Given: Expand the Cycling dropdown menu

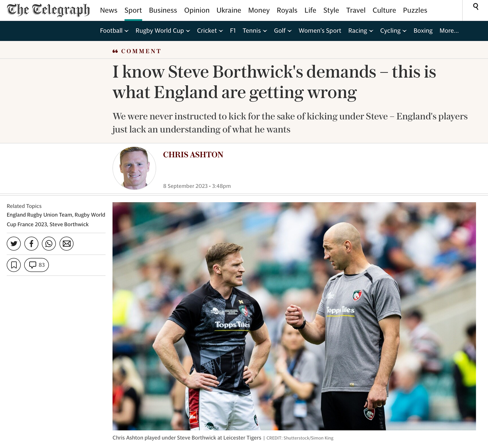Looking at the screenshot, I should coord(393,31).
